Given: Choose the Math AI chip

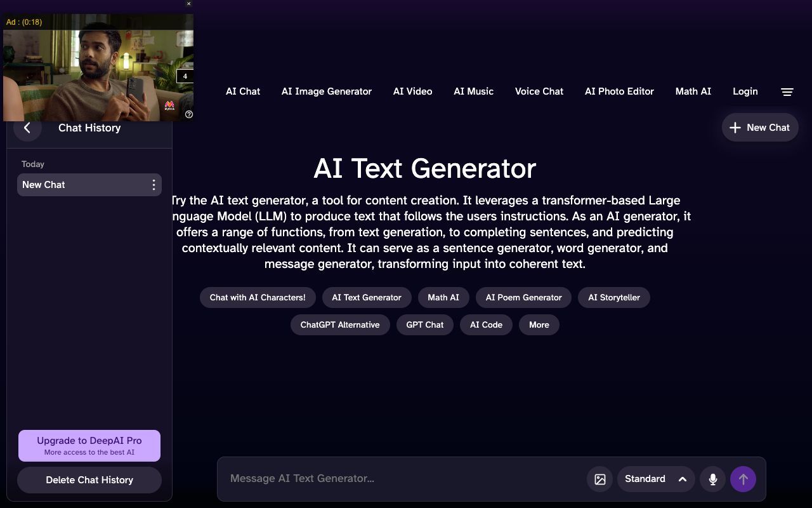Looking at the screenshot, I should pos(443,298).
